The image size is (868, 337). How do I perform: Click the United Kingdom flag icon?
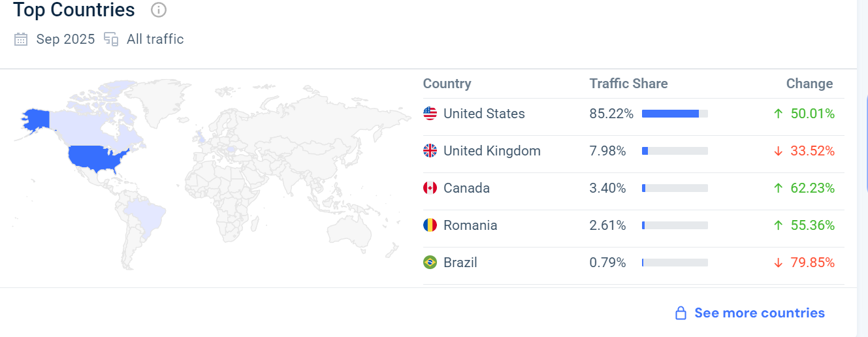430,151
